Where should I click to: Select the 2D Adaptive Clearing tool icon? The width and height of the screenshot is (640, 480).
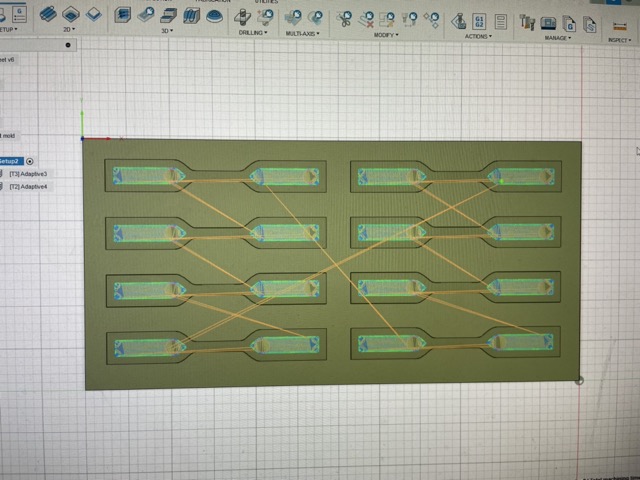point(48,14)
